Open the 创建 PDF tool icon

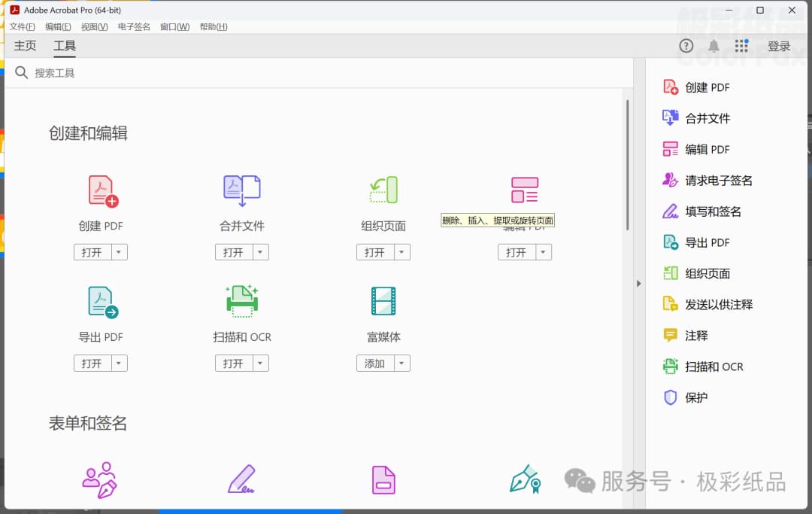click(100, 190)
